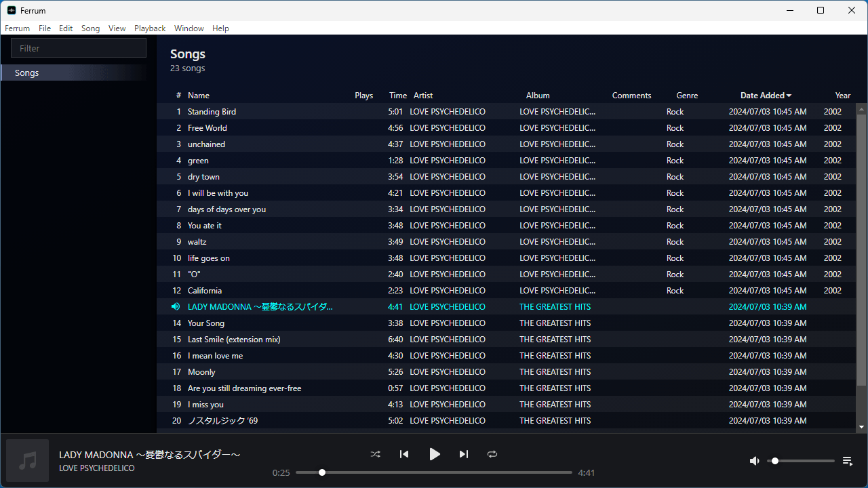Viewport: 868px width, 488px height.
Task: Select the song Standing Bird
Action: click(507, 112)
